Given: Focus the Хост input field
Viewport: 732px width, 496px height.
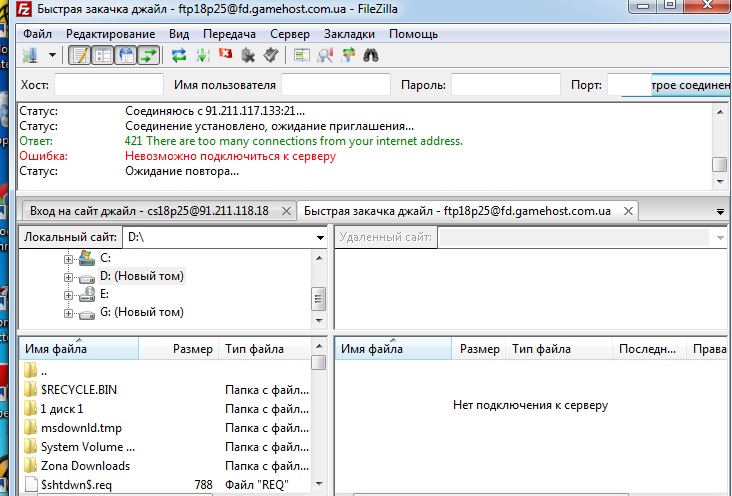Looking at the screenshot, I should [x=109, y=85].
